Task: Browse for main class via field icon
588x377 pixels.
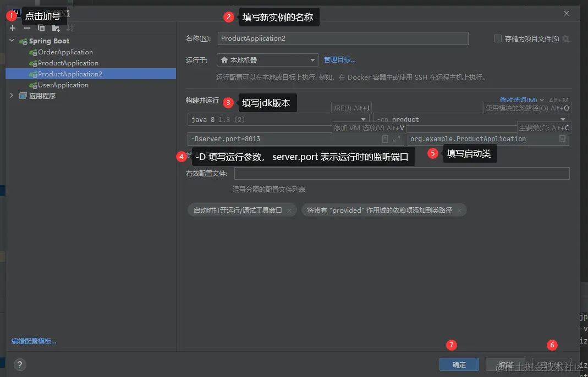Action: pyautogui.click(x=562, y=138)
